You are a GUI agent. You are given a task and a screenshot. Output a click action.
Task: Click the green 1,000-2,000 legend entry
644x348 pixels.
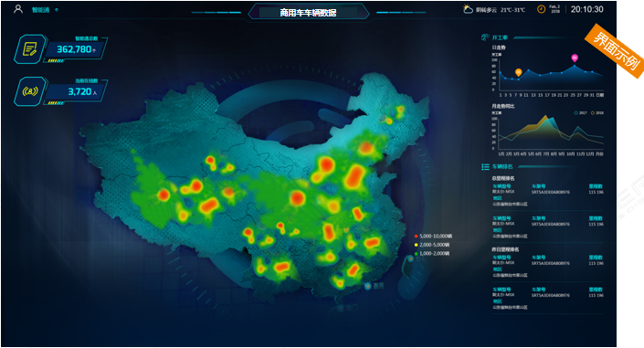coord(432,254)
